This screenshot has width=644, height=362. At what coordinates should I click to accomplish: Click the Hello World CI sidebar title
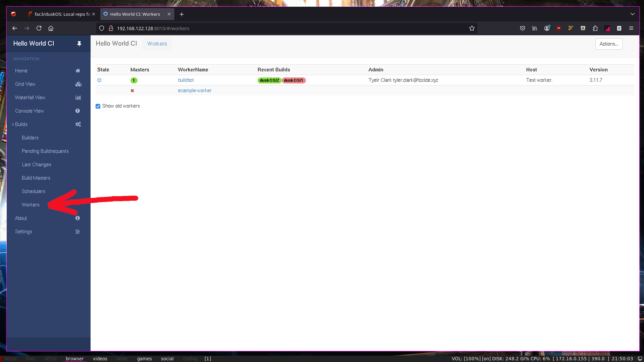[x=34, y=44]
